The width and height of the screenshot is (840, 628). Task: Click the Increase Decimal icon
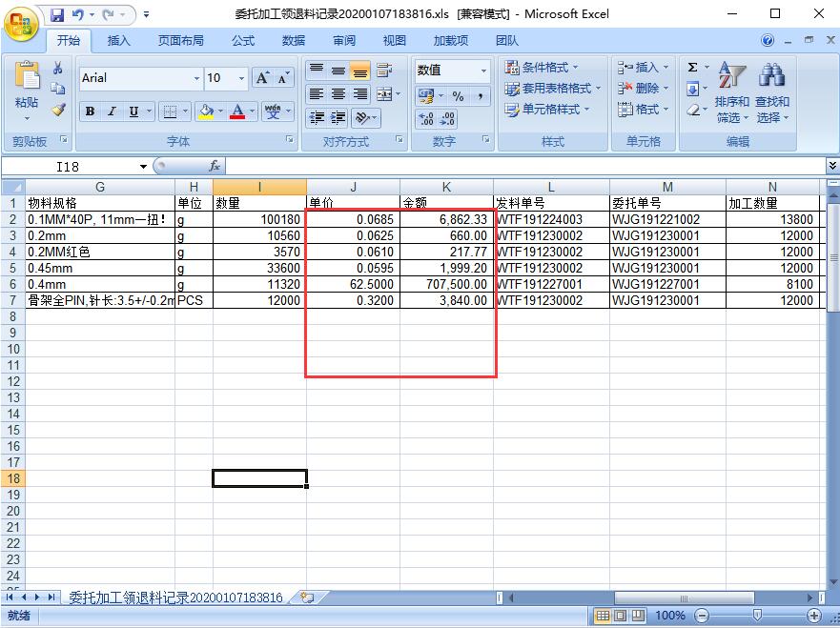coord(426,119)
